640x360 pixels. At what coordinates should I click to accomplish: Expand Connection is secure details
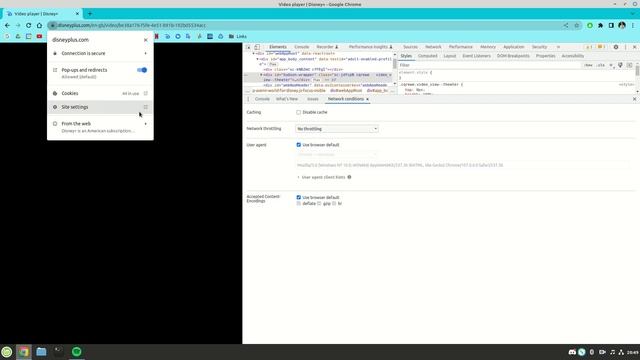pyautogui.click(x=100, y=53)
